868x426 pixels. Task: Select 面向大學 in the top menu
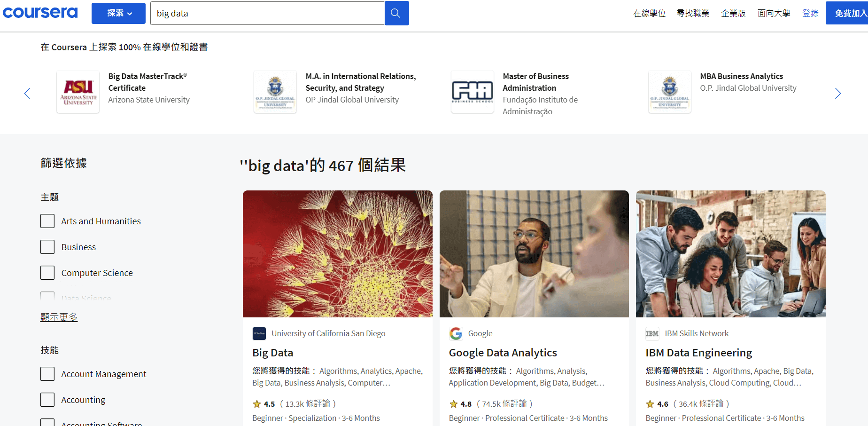tap(774, 13)
